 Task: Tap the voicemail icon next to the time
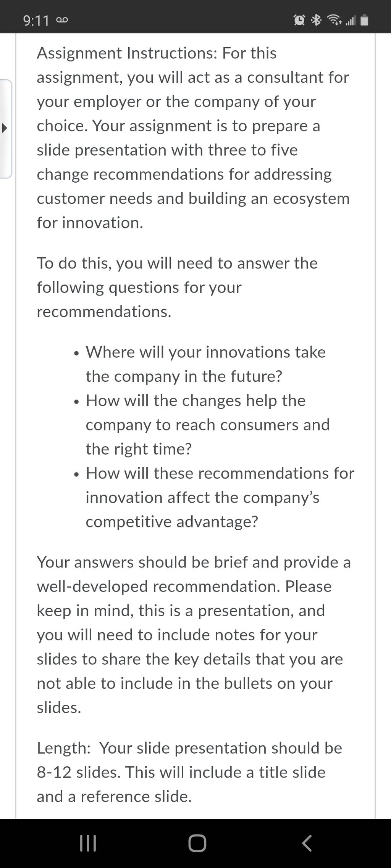62,20
